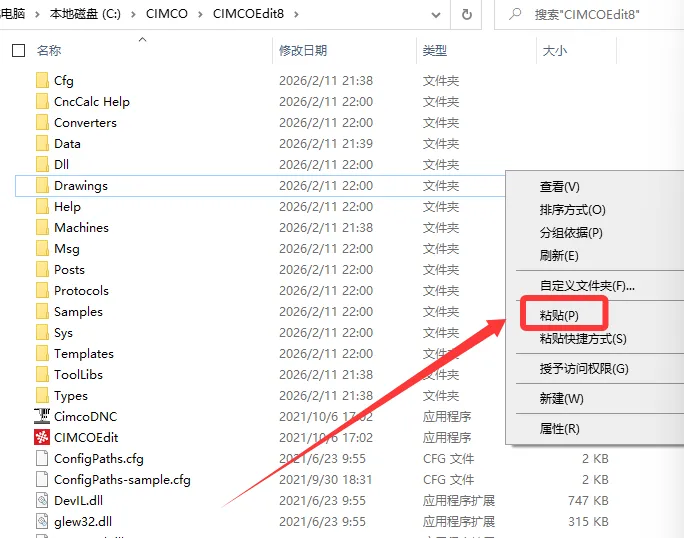Image resolution: width=684 pixels, height=538 pixels.
Task: Select the Posts folder icon
Action: pos(42,270)
